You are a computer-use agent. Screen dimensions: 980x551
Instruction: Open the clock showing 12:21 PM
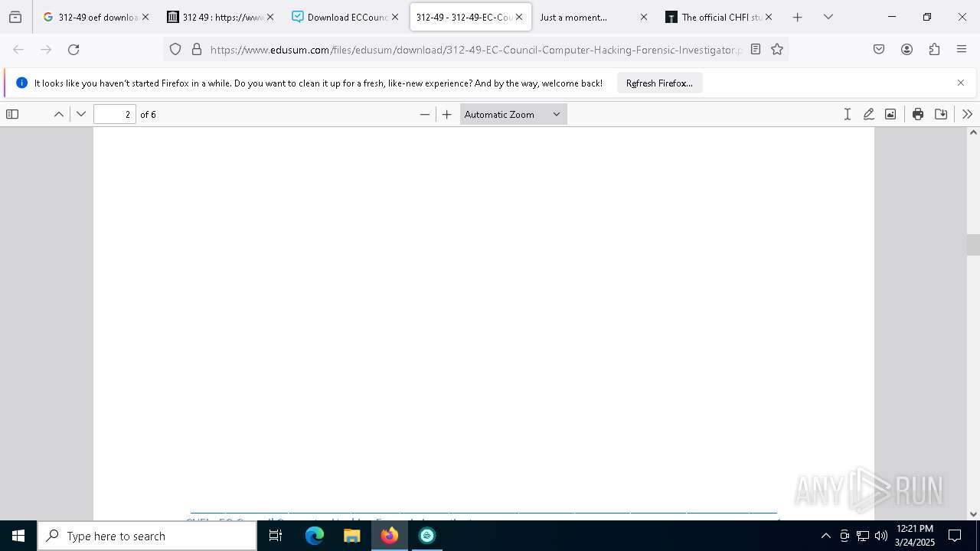click(x=915, y=536)
